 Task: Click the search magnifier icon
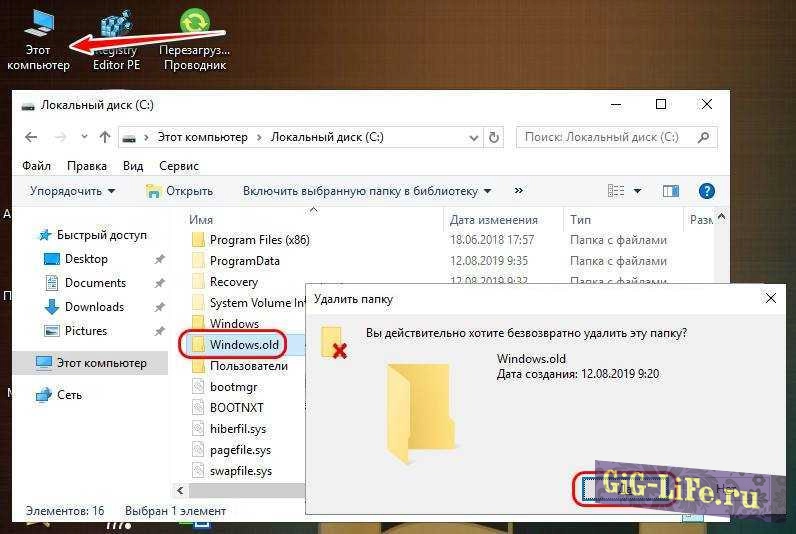pyautogui.click(x=704, y=137)
